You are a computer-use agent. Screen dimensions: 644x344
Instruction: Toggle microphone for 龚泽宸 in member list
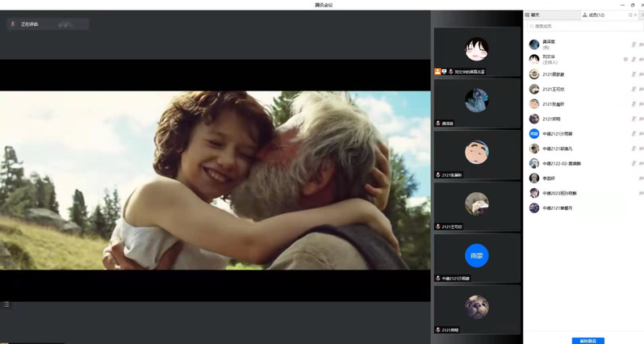(x=634, y=44)
